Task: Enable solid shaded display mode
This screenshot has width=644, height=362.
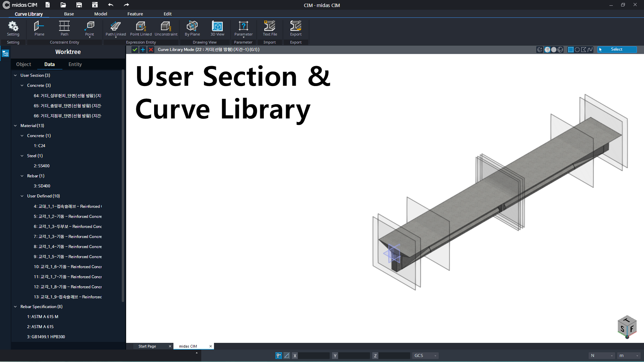Action: coord(554,49)
